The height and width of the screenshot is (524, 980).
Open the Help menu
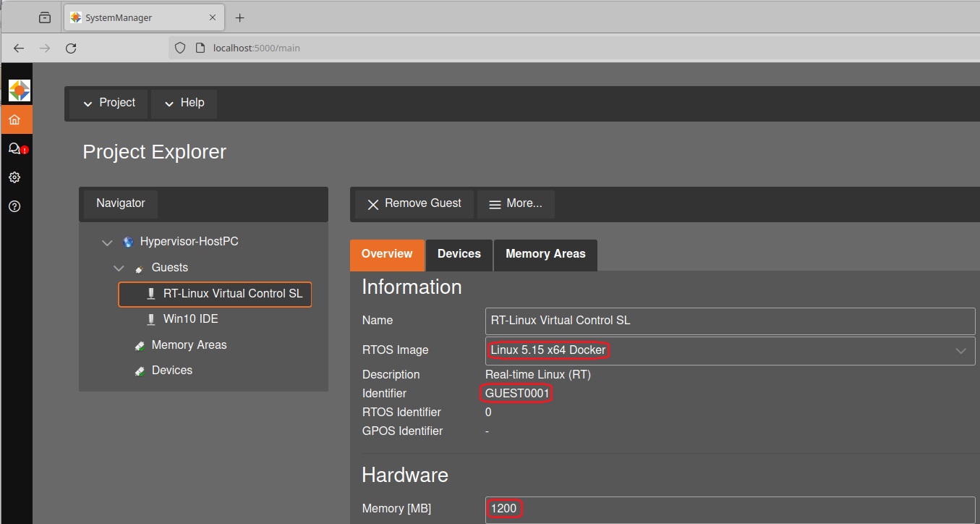click(184, 103)
